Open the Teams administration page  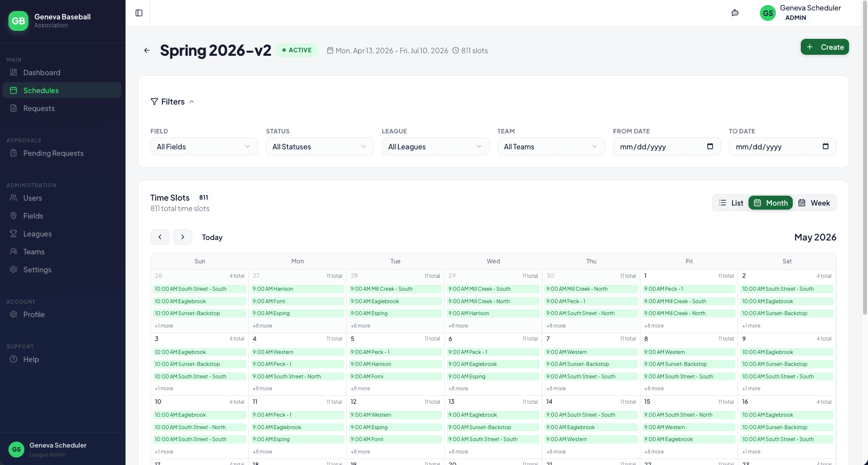click(33, 251)
